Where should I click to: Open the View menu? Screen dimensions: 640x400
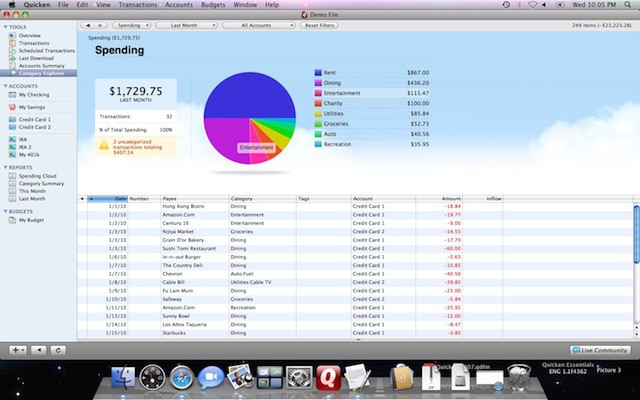pos(103,5)
